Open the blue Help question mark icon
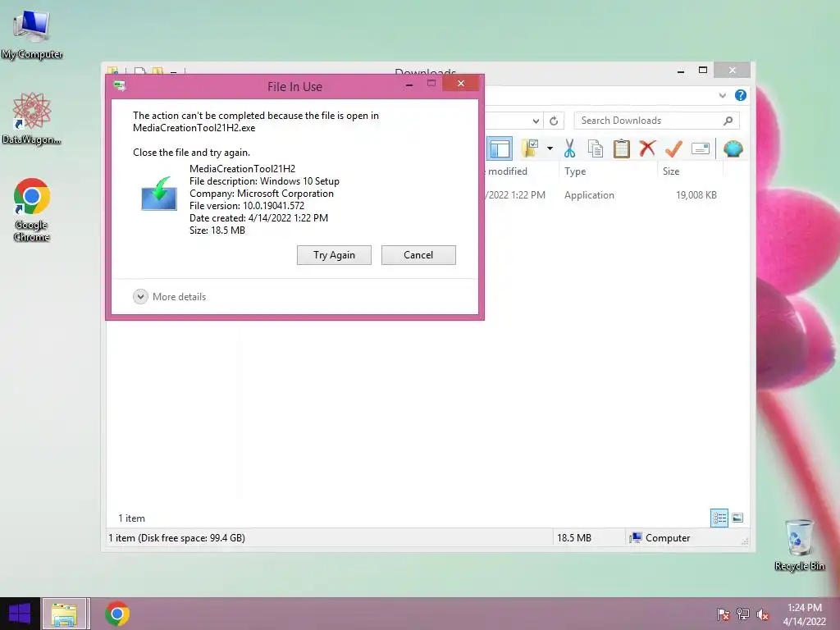840x630 pixels. point(741,95)
